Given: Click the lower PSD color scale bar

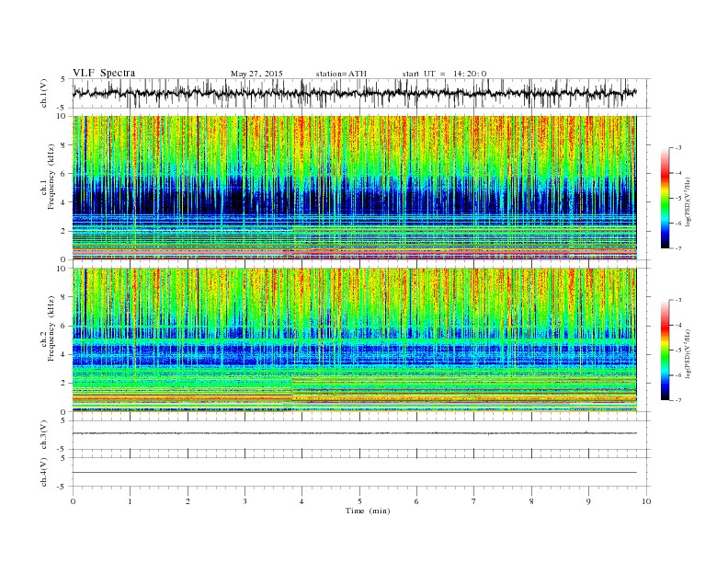Looking at the screenshot, I should tap(665, 350).
